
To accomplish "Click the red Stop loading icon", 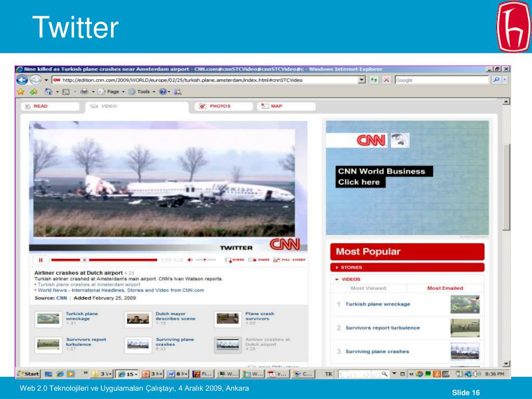I will pos(386,80).
